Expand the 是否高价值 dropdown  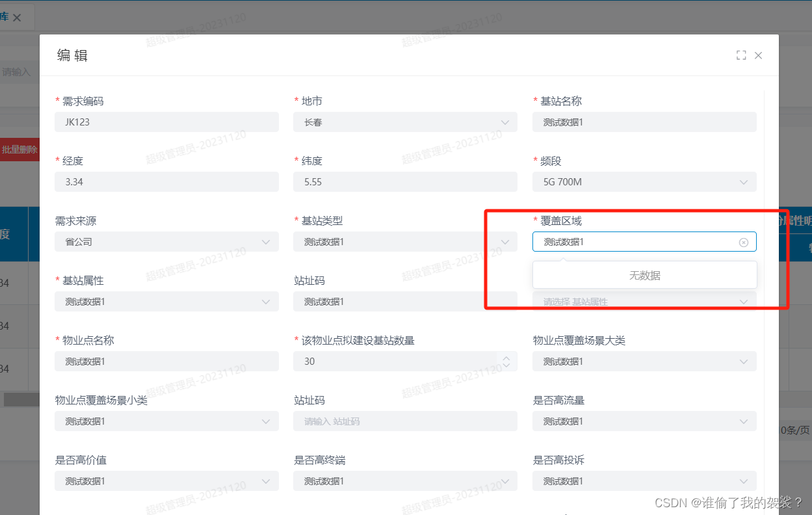166,481
